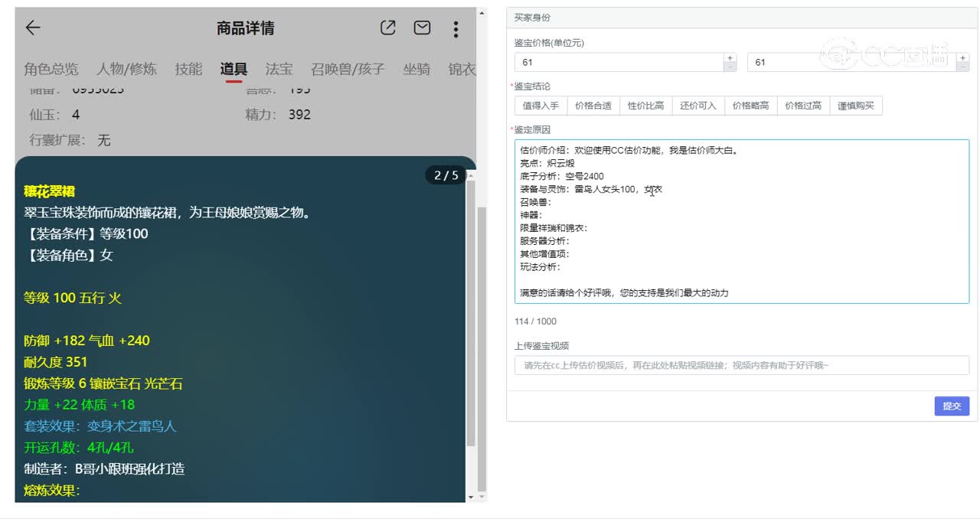
Task: Click the item panel scroll down arrow
Action: [x=470, y=497]
